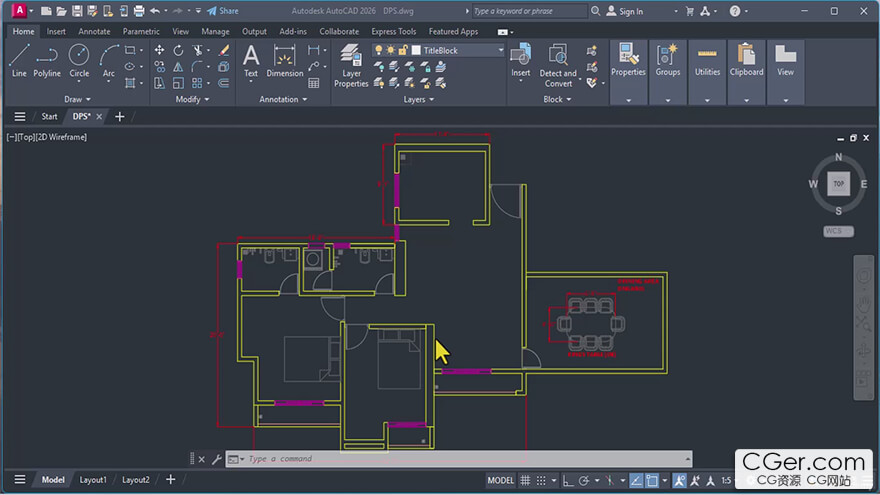Viewport: 880px width, 495px height.
Task: Click the new drawing tab plus button
Action: click(x=120, y=117)
